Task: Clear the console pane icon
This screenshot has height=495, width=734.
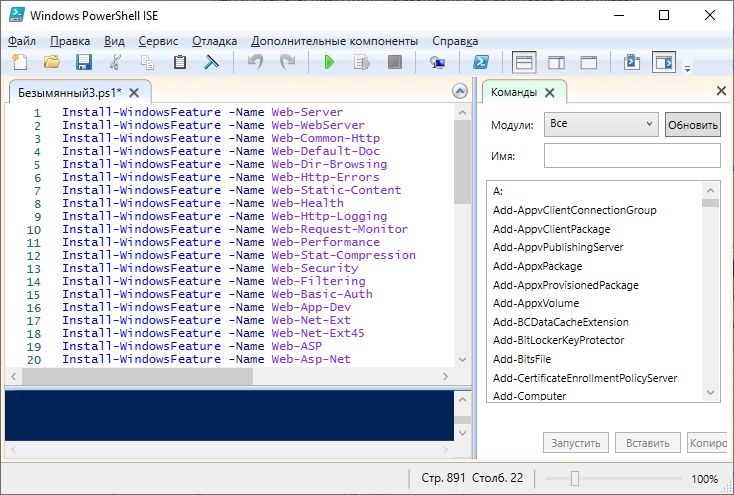Action: tap(212, 62)
